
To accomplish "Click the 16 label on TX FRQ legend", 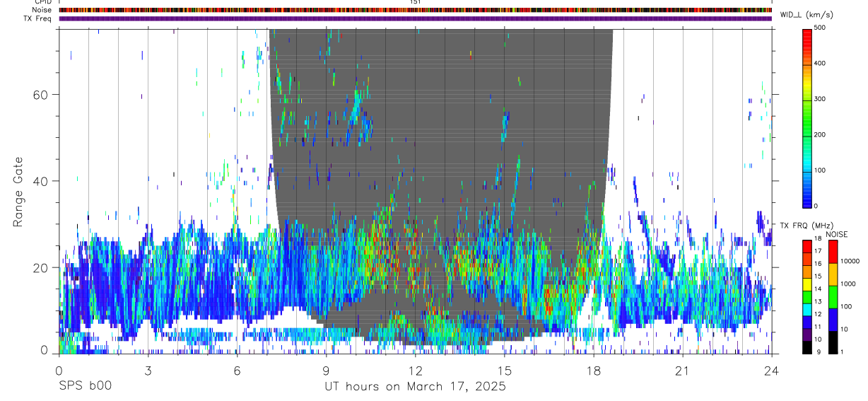I will (818, 264).
